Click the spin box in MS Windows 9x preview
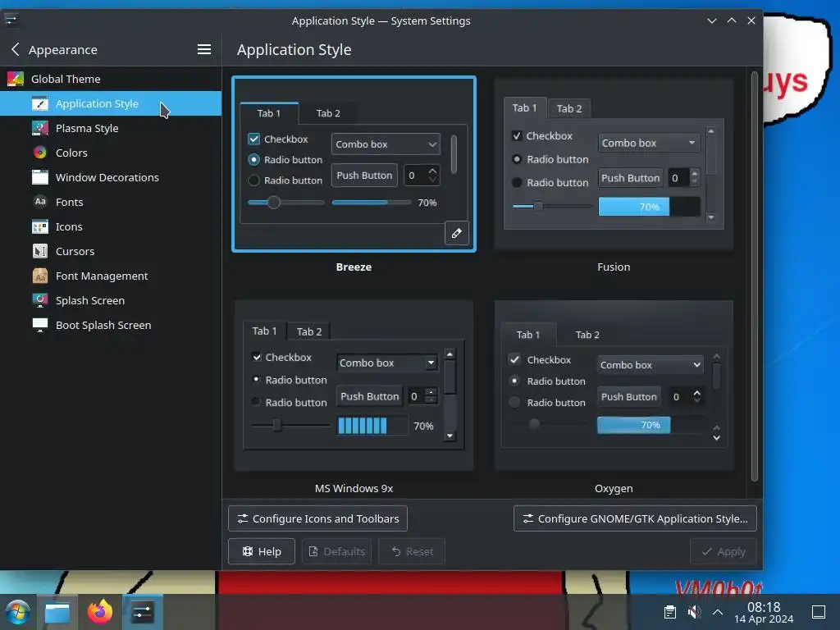The width and height of the screenshot is (840, 630). pyautogui.click(x=422, y=396)
